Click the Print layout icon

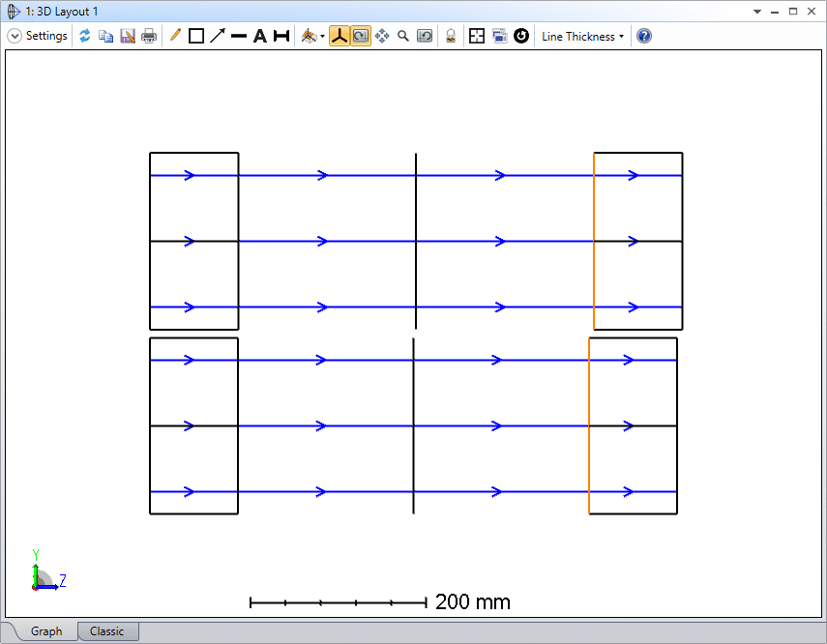tap(148, 36)
